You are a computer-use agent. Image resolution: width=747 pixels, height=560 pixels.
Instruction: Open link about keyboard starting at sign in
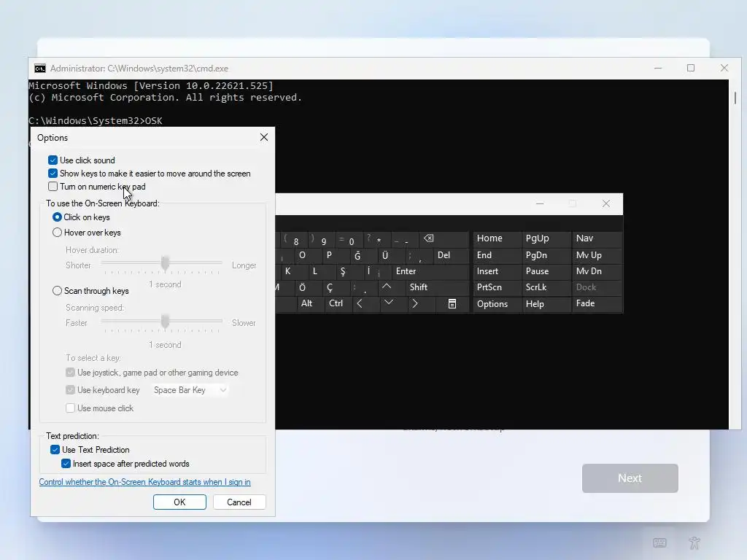tap(145, 482)
